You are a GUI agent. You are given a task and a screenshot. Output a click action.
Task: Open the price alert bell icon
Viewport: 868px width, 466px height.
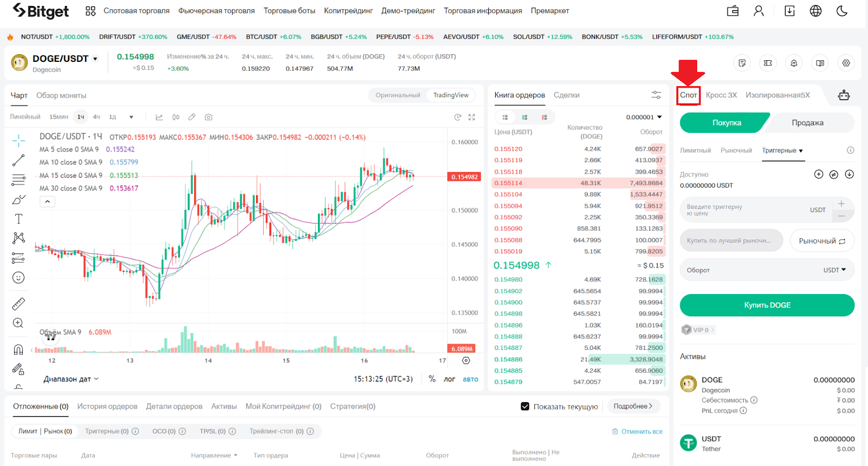coord(794,63)
